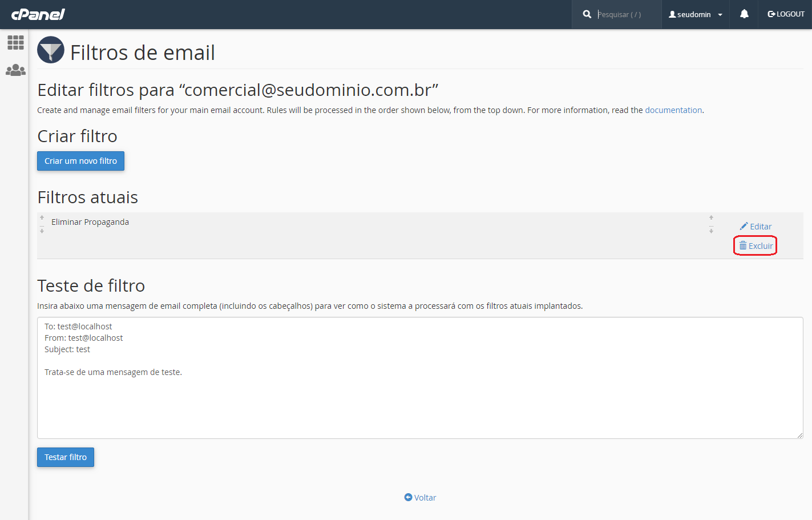The width and height of the screenshot is (812, 520).
Task: Click the textarea resize handle corner
Action: tap(799, 435)
